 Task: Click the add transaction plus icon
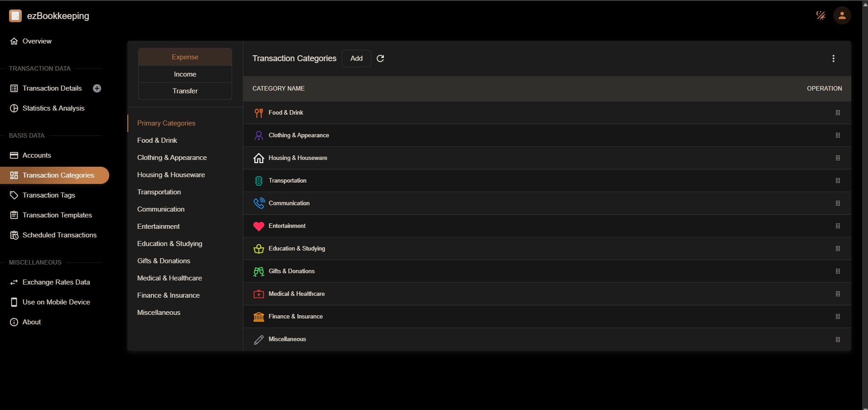[x=97, y=88]
